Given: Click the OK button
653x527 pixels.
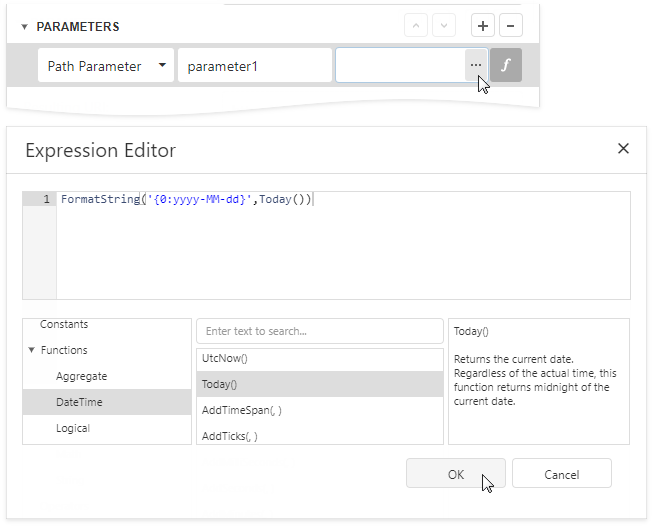Looking at the screenshot, I should 455,474.
